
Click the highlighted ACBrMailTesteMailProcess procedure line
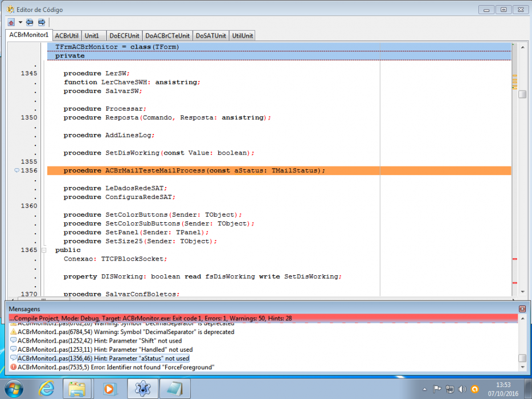pos(279,170)
